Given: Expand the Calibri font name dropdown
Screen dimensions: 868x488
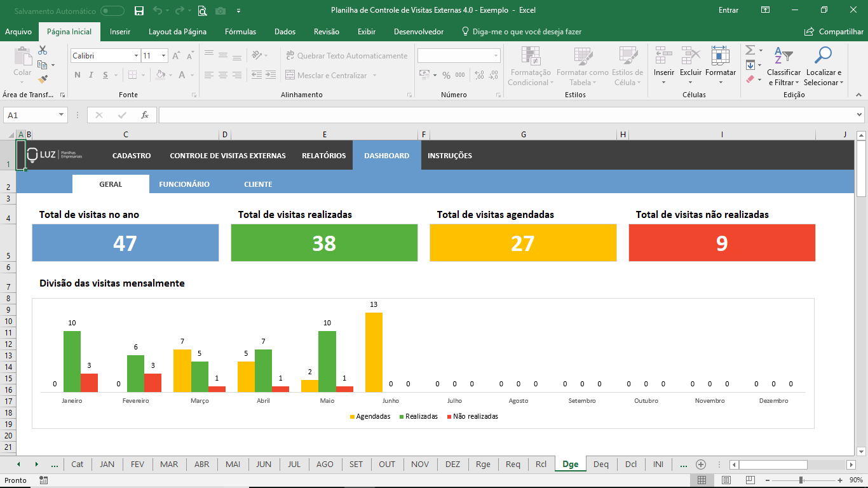Looking at the screenshot, I should coord(136,56).
